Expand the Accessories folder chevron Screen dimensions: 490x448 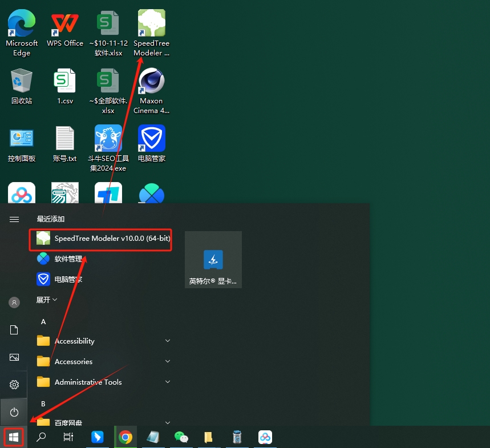tap(168, 361)
